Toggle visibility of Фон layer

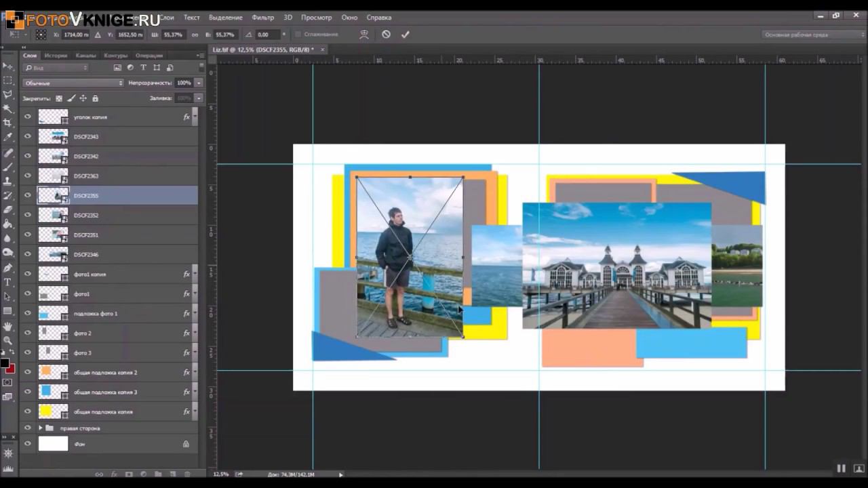pyautogui.click(x=28, y=444)
